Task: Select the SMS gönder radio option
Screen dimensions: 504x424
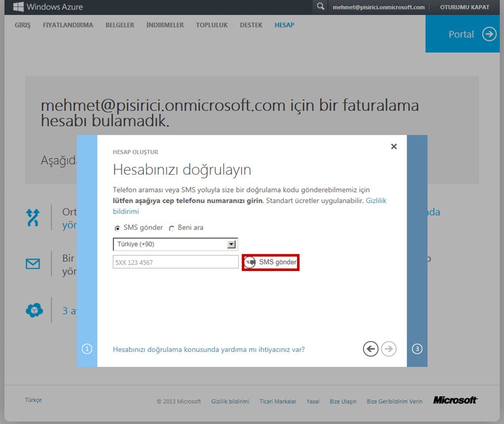Action: coord(117,228)
